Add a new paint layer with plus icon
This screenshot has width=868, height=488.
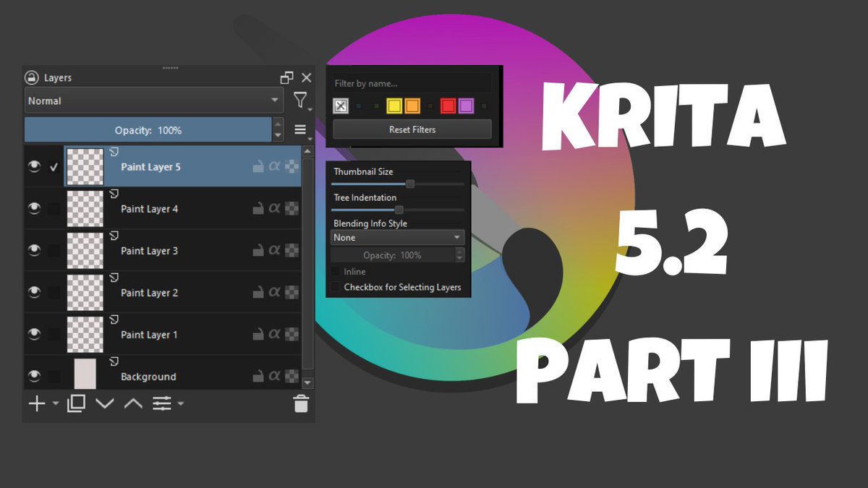(36, 403)
